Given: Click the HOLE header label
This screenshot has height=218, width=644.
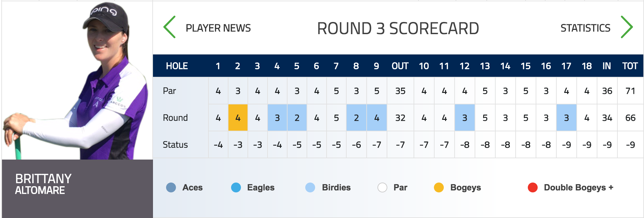Looking at the screenshot, I should [x=177, y=66].
